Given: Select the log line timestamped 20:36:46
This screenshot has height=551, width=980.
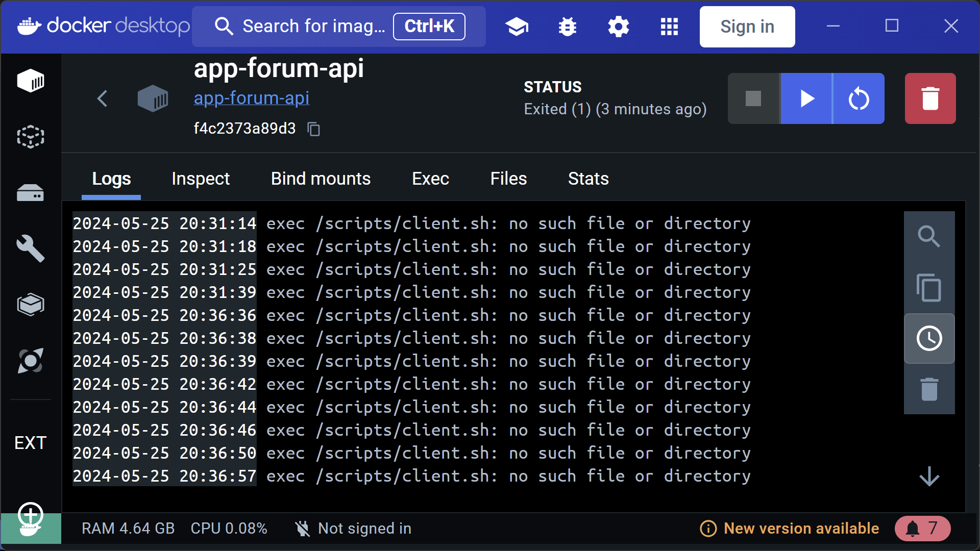Looking at the screenshot, I should click(x=411, y=430).
